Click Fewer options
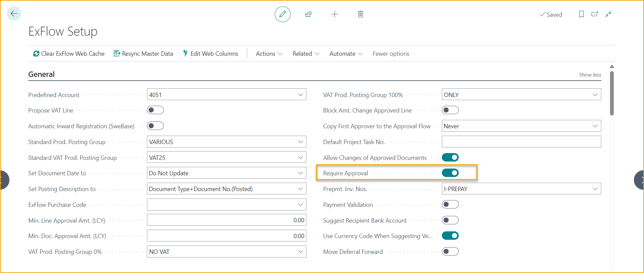Screen dimensions: 644x273 click(x=391, y=54)
